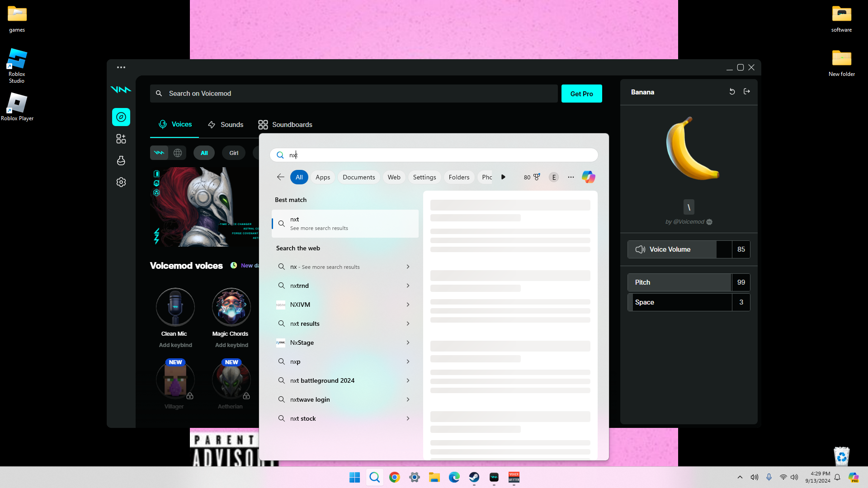Select the Folders search filter
Screen dimensions: 868x488
459,177
